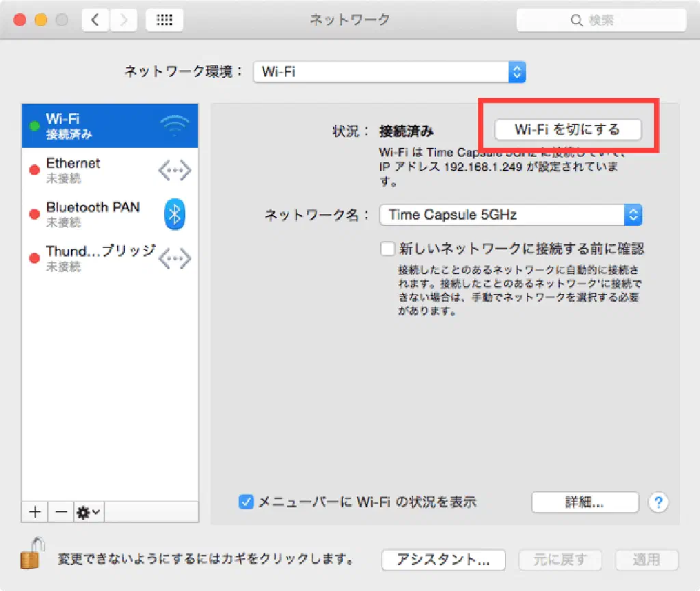Image resolution: width=700 pixels, height=591 pixels.
Task: Open help with the question mark button
Action: point(658,503)
